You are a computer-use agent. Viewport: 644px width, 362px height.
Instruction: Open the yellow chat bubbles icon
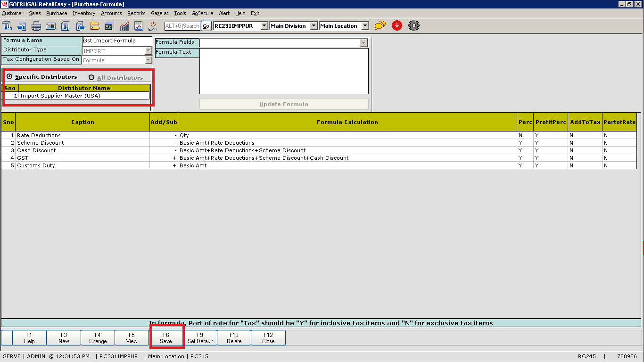(x=380, y=25)
